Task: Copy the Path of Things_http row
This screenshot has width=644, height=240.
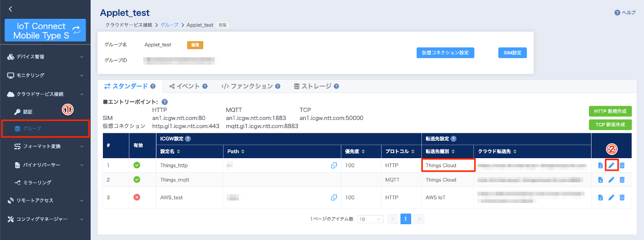Action: [334, 165]
